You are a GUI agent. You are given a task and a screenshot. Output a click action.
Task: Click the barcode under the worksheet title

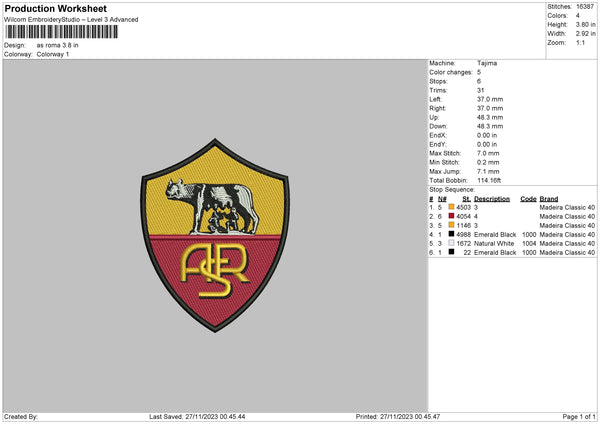point(61,32)
